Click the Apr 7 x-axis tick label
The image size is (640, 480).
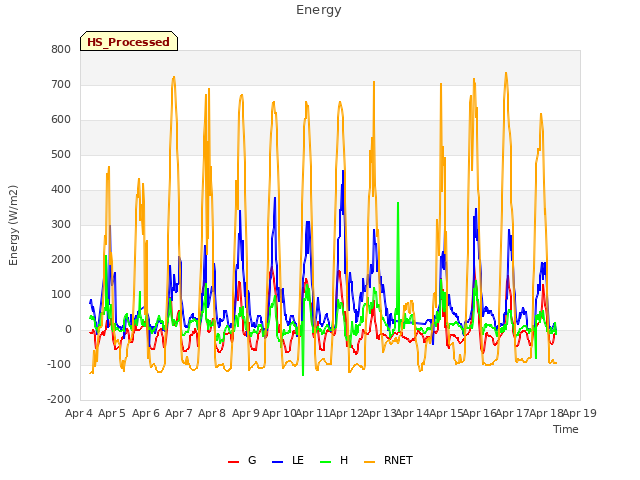click(179, 413)
